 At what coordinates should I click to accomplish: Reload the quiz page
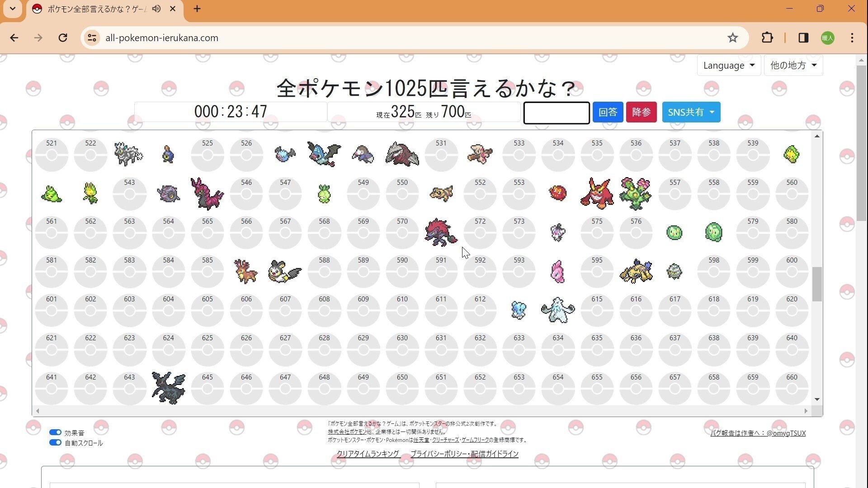click(63, 38)
